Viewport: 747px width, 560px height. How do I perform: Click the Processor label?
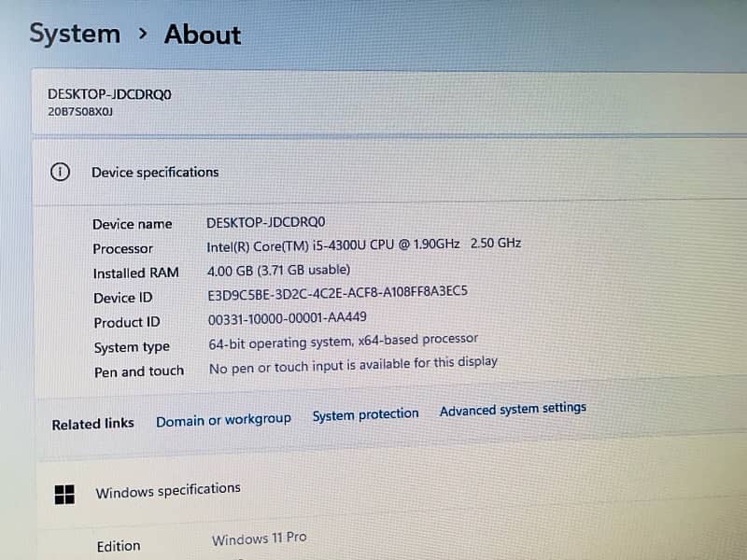(123, 249)
